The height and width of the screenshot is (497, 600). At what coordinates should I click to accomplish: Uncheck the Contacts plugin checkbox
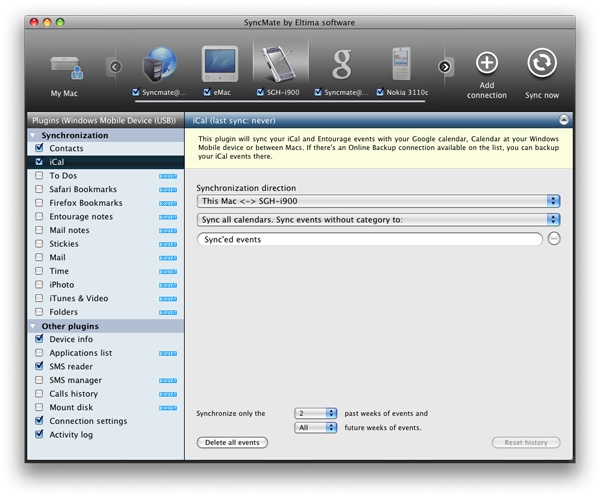tap(39, 148)
